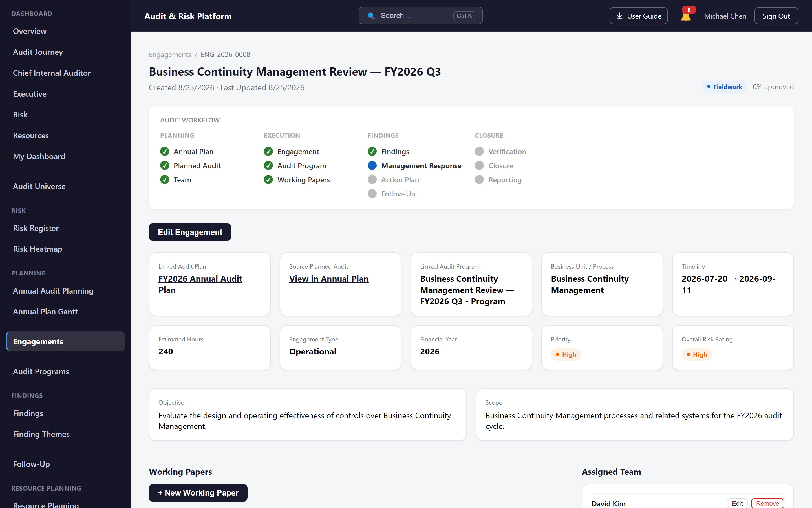
Task: Click Michael Chen user name
Action: click(725, 16)
